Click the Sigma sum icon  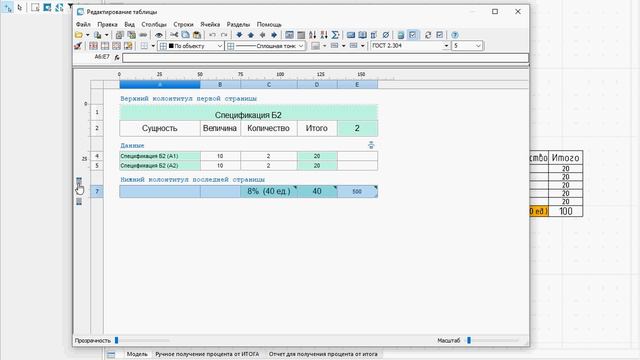pyautogui.click(x=335, y=35)
